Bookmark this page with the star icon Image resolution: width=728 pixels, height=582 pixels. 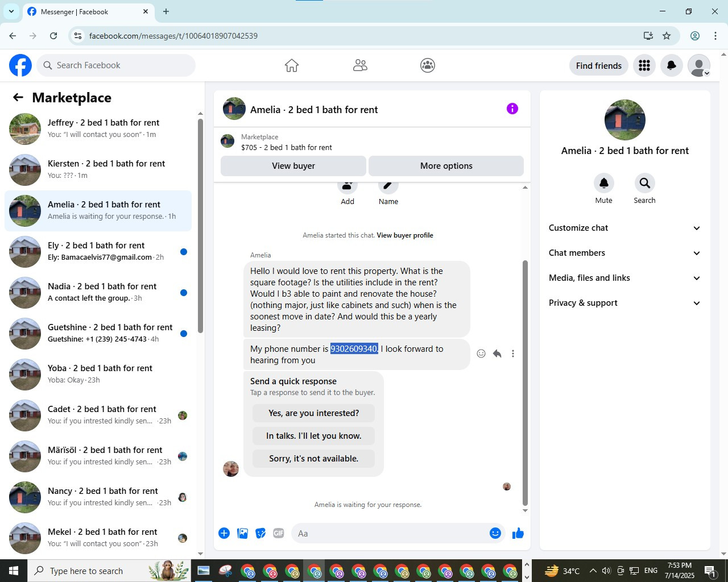(667, 36)
